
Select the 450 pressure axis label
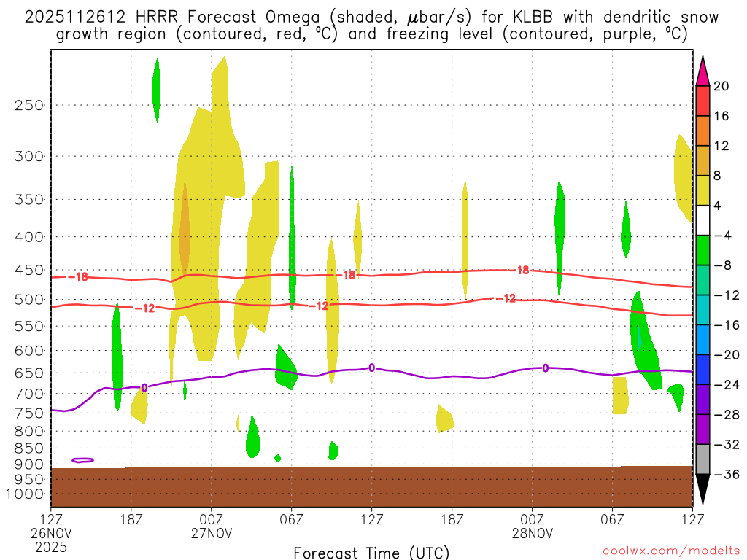(x=29, y=270)
